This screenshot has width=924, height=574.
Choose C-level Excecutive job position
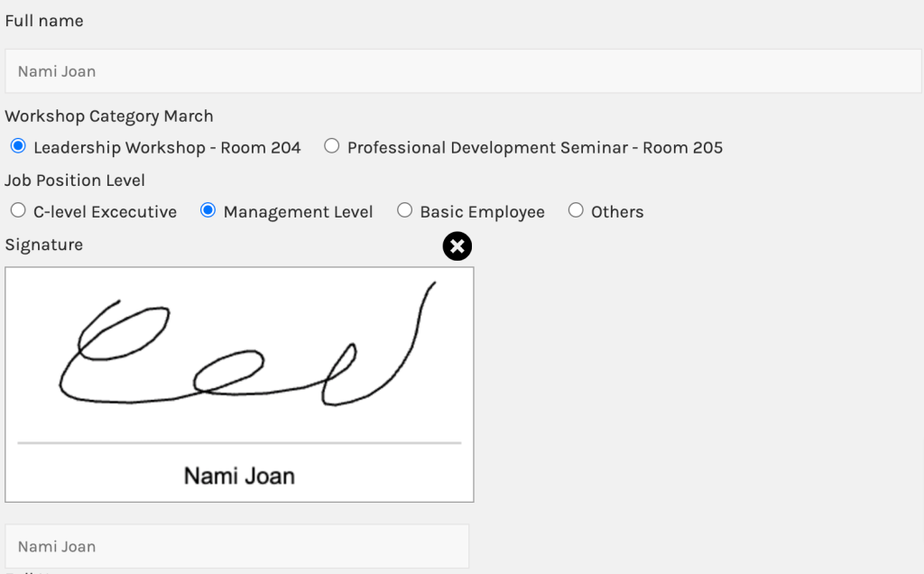(x=18, y=209)
